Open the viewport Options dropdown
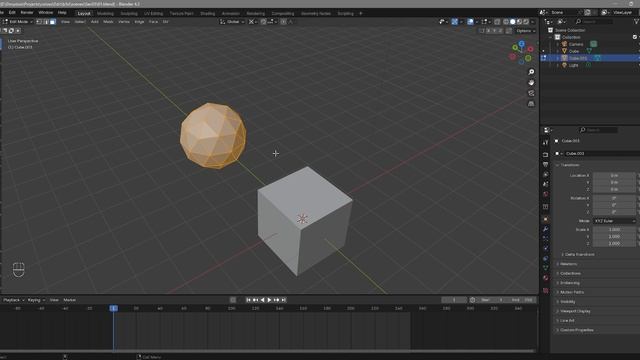 (525, 31)
